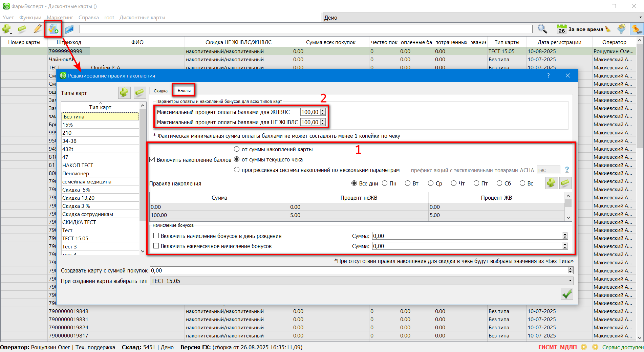Open the calendar date period icon
The height and width of the screenshot is (352, 644).
pos(561,29)
